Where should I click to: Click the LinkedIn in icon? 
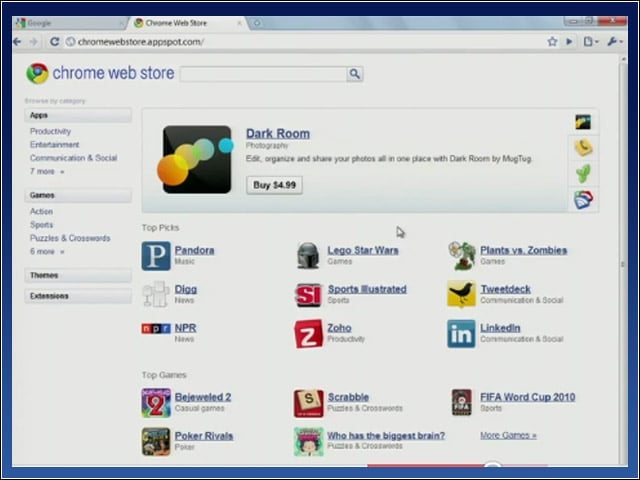click(x=461, y=334)
